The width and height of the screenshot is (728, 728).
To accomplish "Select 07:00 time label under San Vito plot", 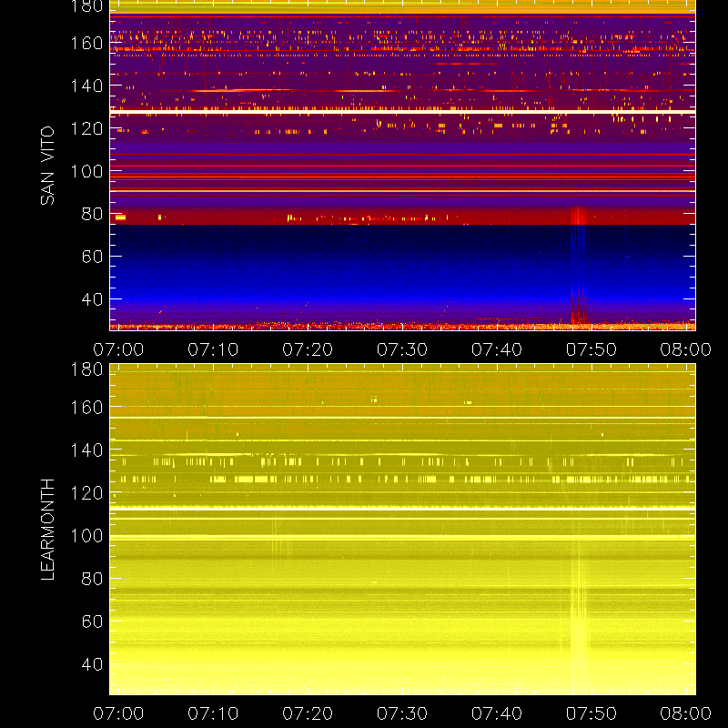I will 118,349.
